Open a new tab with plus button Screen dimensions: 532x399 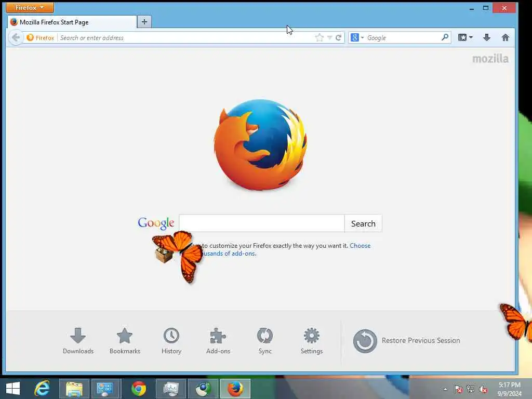click(144, 22)
